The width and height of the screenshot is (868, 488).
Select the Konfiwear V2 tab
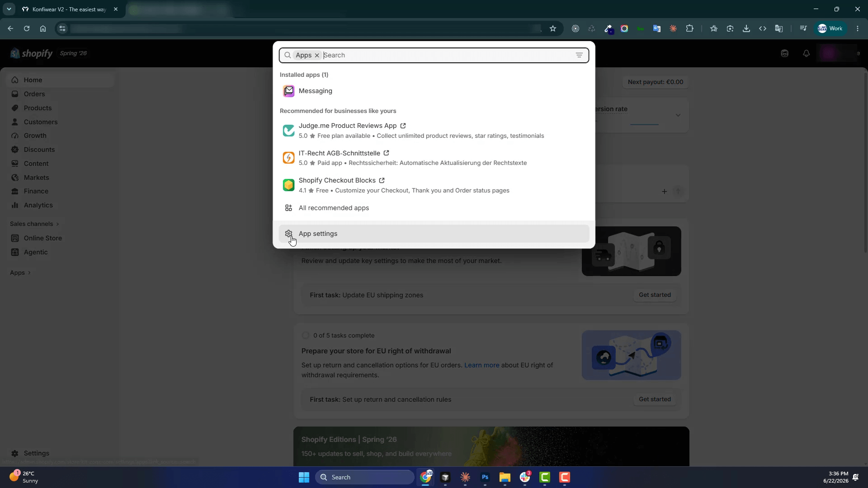click(70, 9)
